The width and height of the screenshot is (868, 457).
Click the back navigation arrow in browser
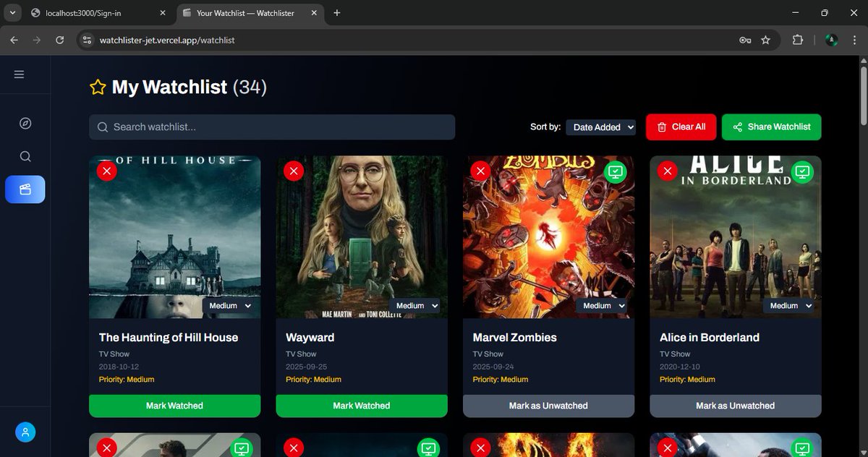14,40
